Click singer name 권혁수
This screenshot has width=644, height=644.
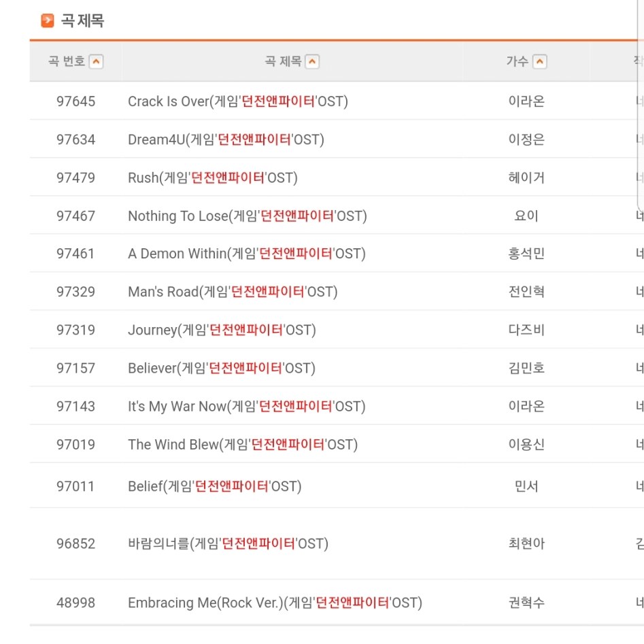coord(526,603)
